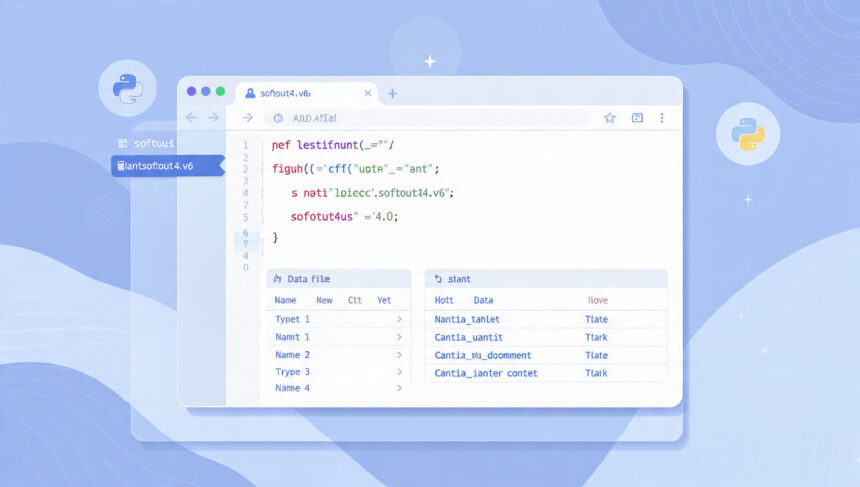Expand the Trype 3 row chevron
The width and height of the screenshot is (860, 487).
pos(399,371)
